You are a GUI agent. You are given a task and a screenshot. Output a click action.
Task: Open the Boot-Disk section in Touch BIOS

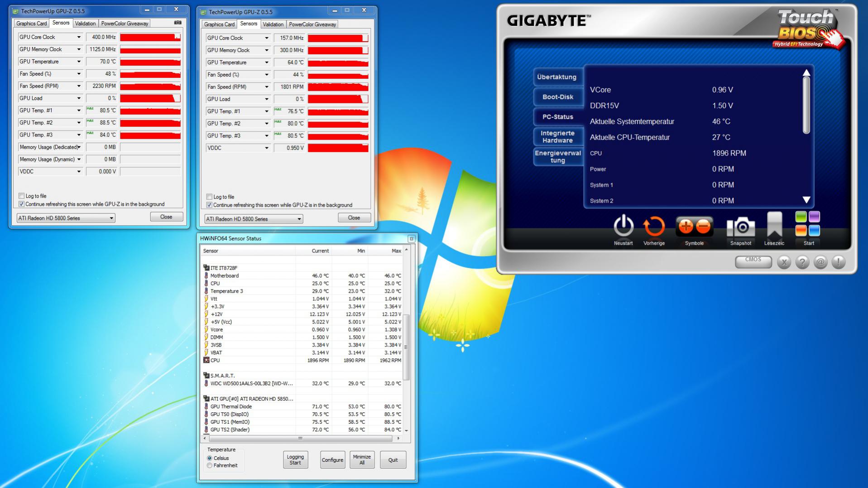pyautogui.click(x=558, y=97)
